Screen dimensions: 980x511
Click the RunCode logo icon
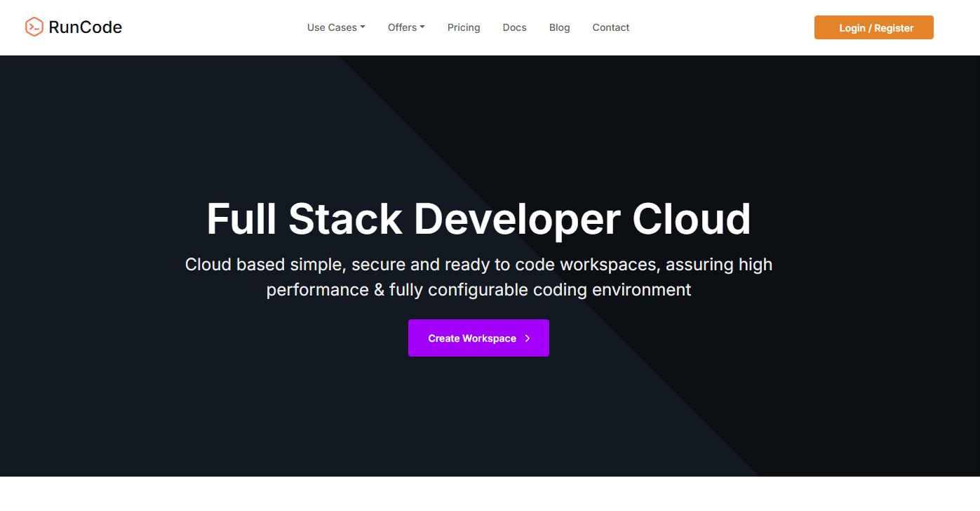(33, 27)
